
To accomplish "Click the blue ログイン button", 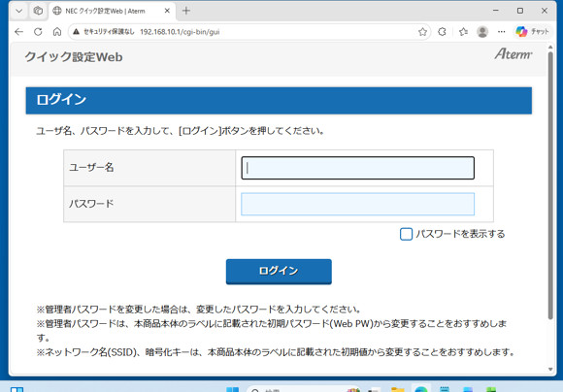I will [279, 272].
